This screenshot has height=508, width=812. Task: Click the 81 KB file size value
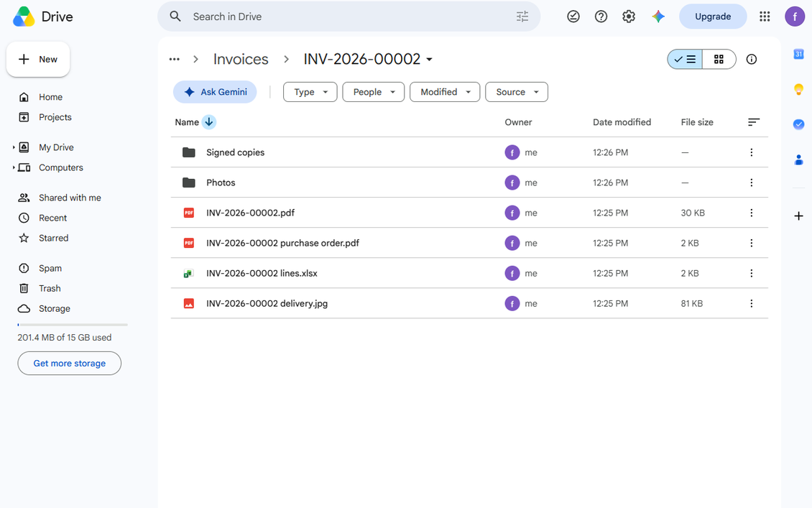pos(692,303)
